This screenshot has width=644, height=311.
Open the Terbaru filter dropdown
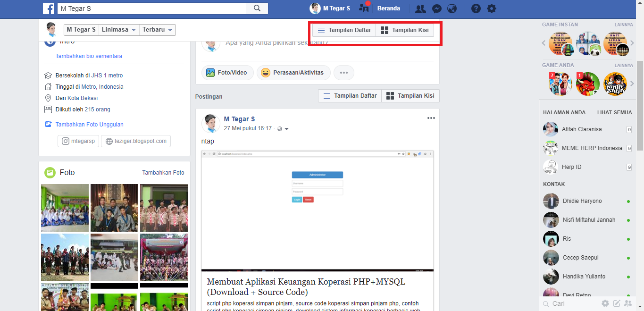157,29
